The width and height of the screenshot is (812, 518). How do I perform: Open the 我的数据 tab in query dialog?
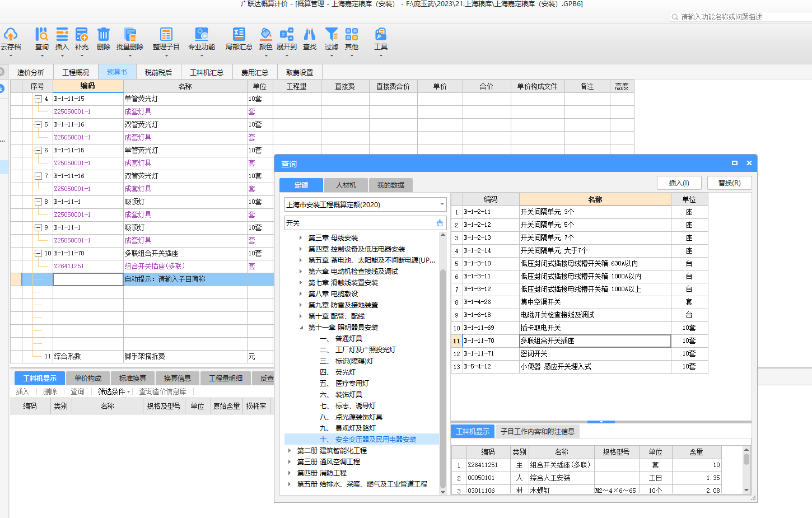tap(391, 185)
